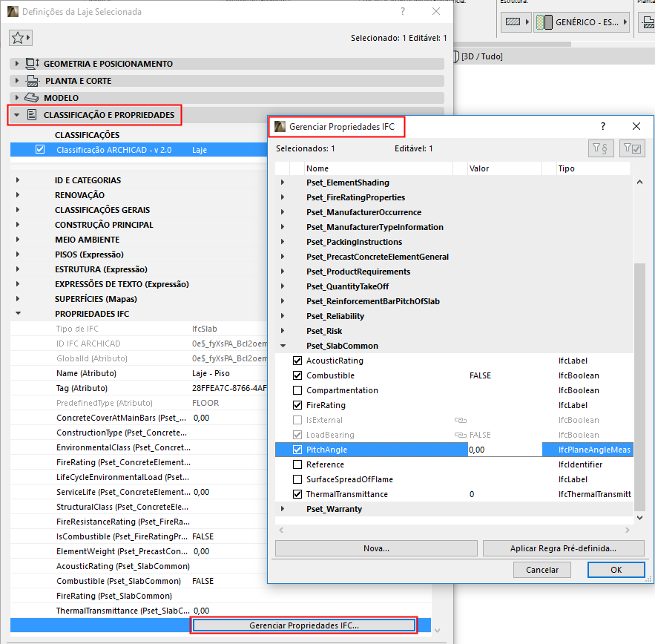Select the Modelo panel icon
The width and height of the screenshot is (655, 644).
[31, 97]
